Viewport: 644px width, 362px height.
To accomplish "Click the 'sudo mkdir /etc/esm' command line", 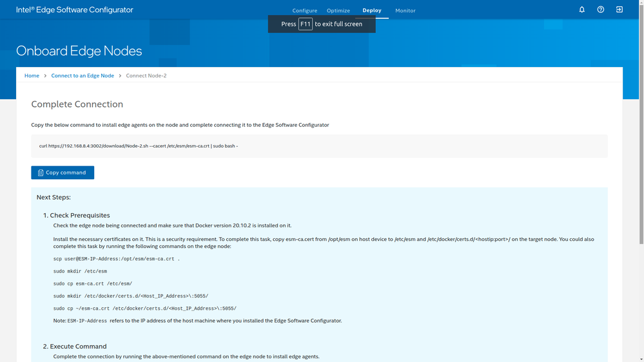I will tap(80, 271).
